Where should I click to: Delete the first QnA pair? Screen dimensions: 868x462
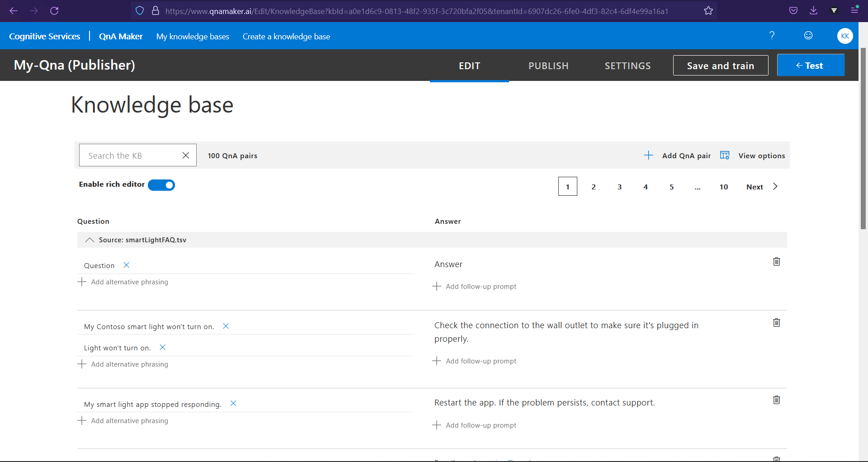776,261
